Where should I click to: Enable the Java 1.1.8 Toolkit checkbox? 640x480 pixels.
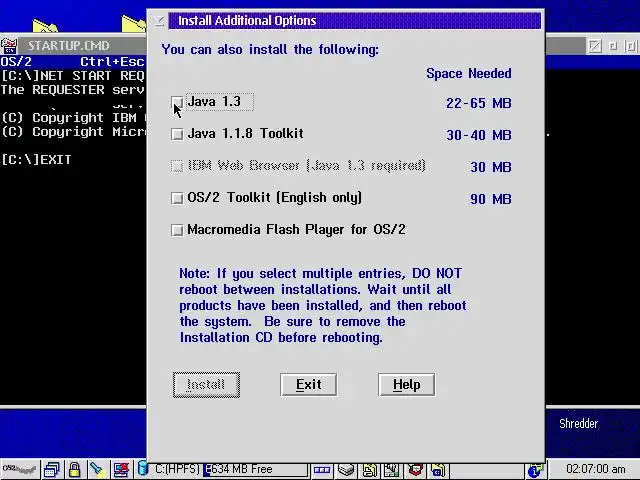177,134
